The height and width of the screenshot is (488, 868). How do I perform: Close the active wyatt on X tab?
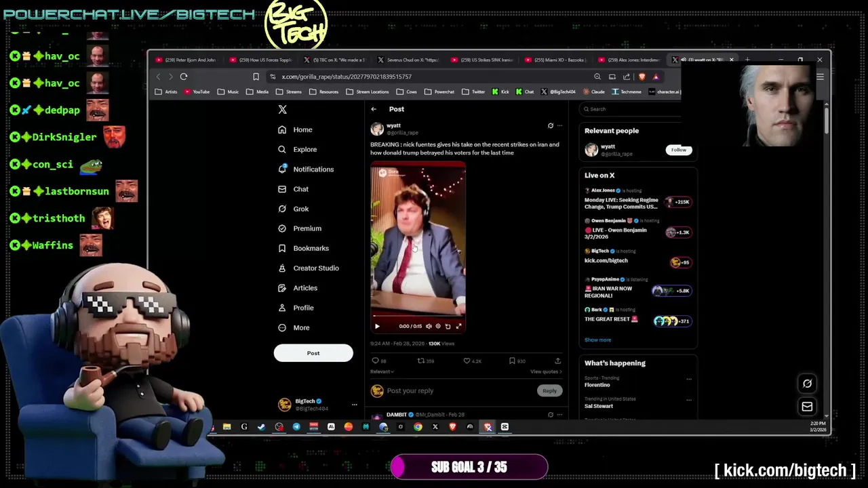731,60
